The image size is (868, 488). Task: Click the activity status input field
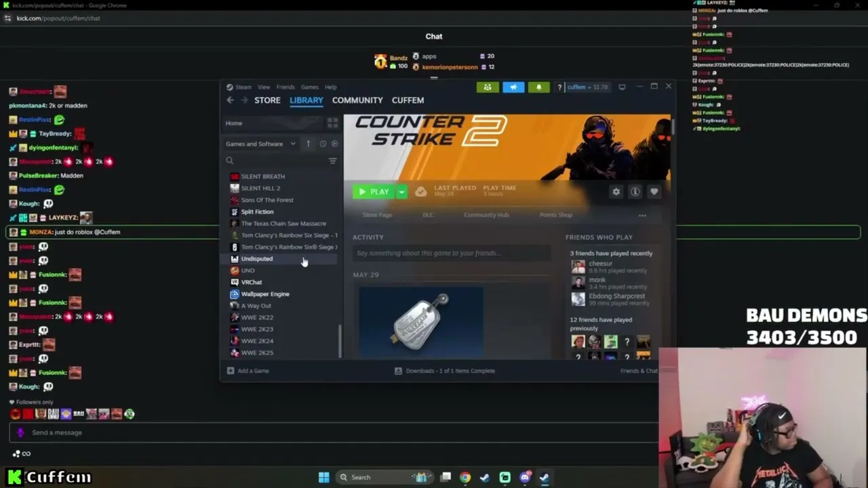452,253
